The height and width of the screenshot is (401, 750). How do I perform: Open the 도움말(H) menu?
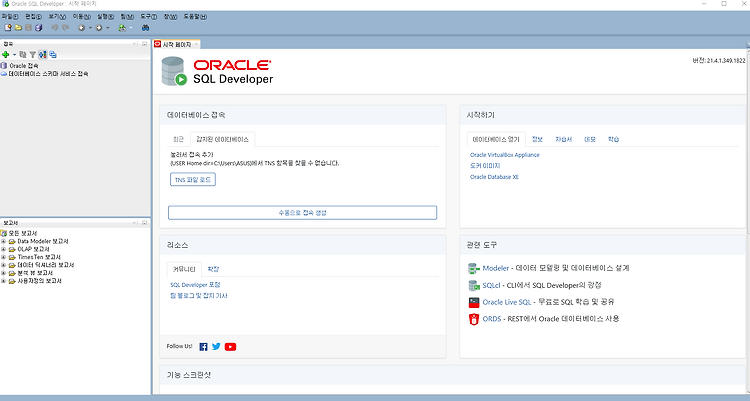[195, 17]
